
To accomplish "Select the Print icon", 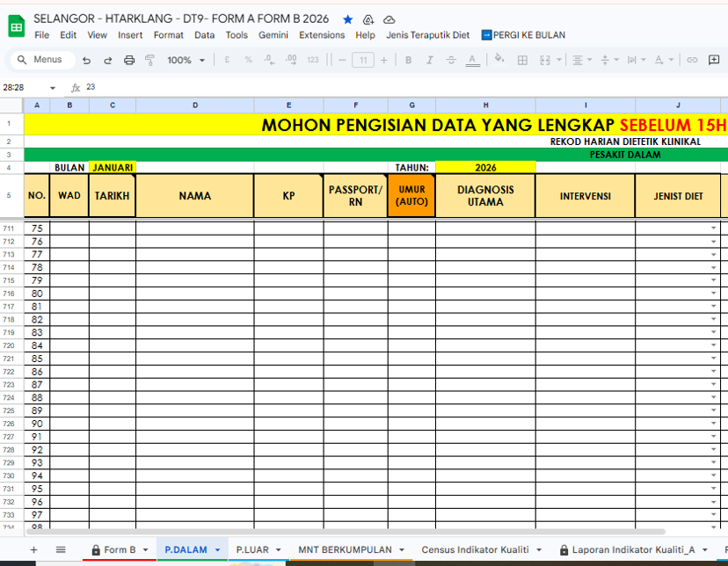I will pos(129,60).
